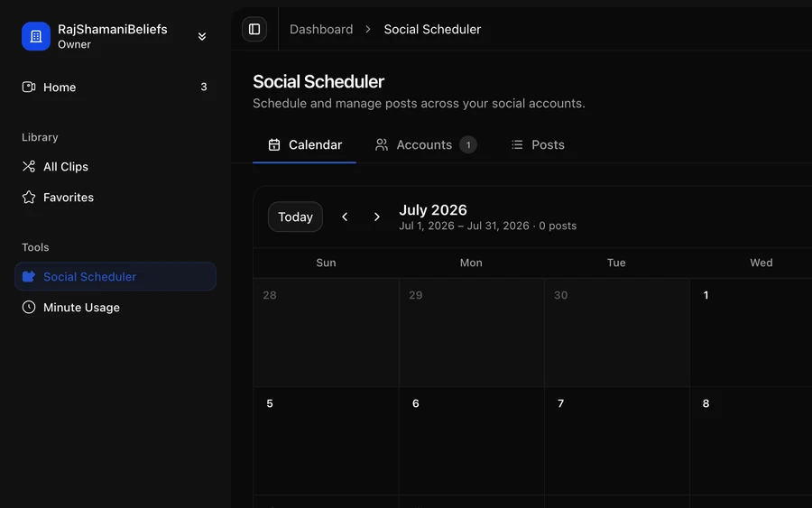Click the RajShamaniBeliefs workspace building icon
This screenshot has width=812, height=508.
pyautogui.click(x=36, y=36)
